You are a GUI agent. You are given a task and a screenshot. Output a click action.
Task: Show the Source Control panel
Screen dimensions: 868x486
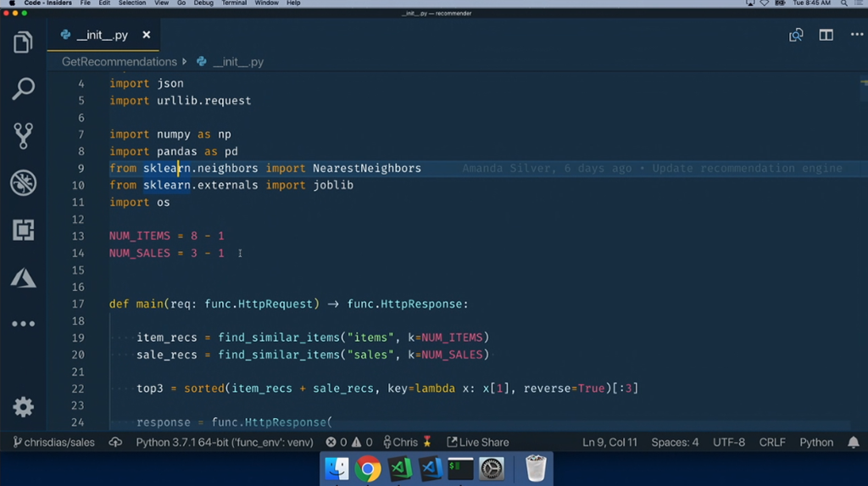tap(23, 135)
